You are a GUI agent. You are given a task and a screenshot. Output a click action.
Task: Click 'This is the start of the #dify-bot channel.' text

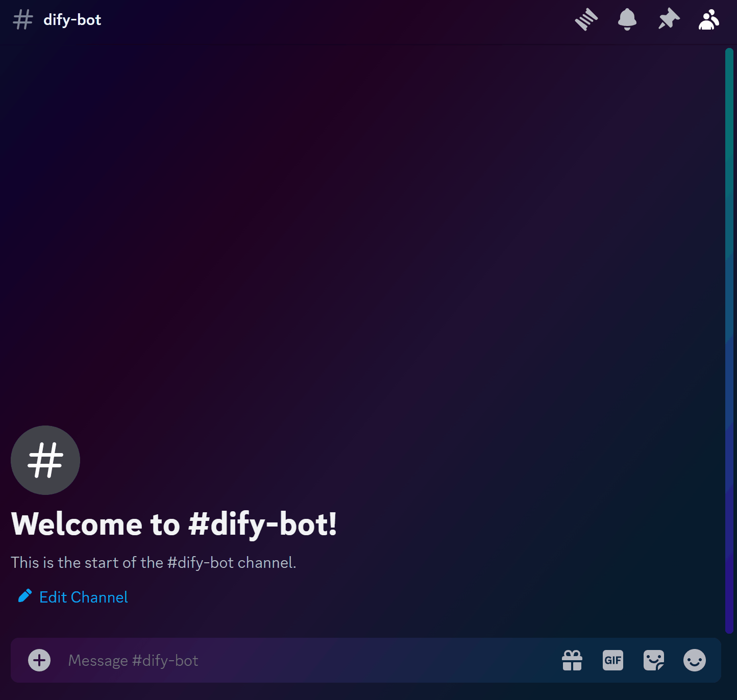click(x=154, y=562)
